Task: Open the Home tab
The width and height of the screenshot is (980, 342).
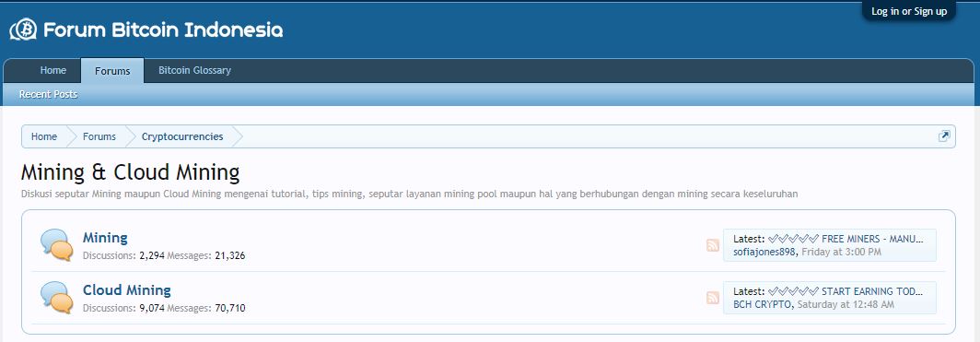Action: pyautogui.click(x=53, y=70)
